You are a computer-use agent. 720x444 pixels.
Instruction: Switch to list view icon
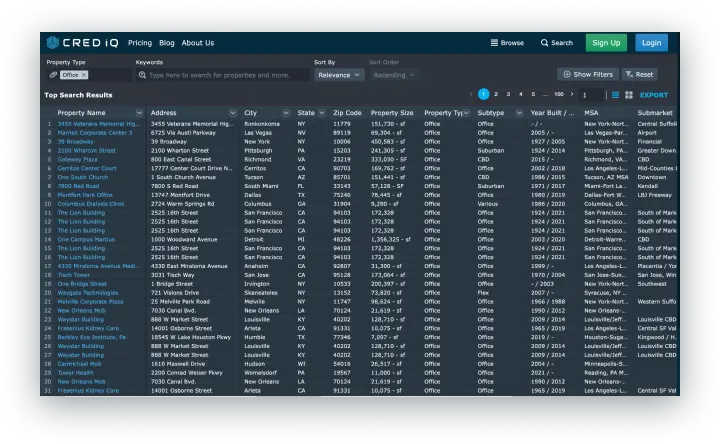(x=615, y=95)
